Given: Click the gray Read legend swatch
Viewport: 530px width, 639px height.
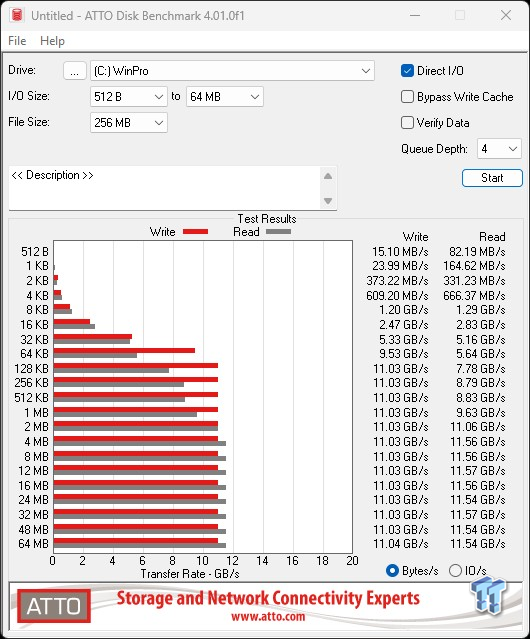Looking at the screenshot, I should point(278,232).
